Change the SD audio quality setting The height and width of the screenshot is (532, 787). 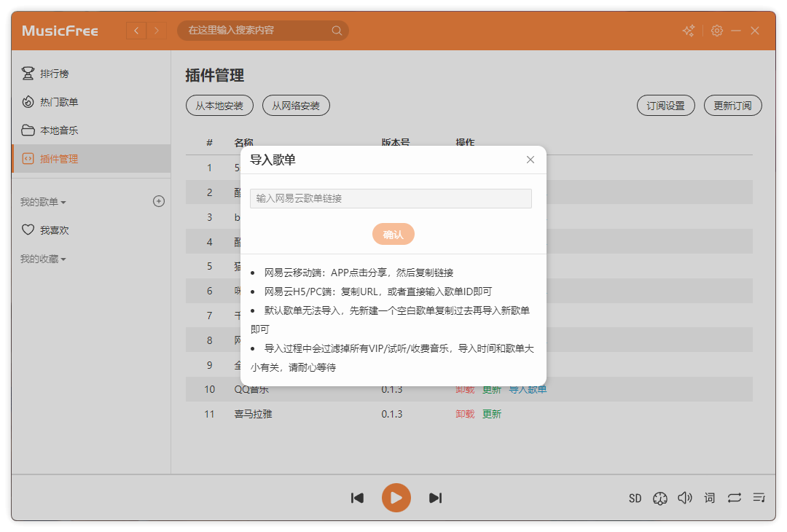(635, 498)
